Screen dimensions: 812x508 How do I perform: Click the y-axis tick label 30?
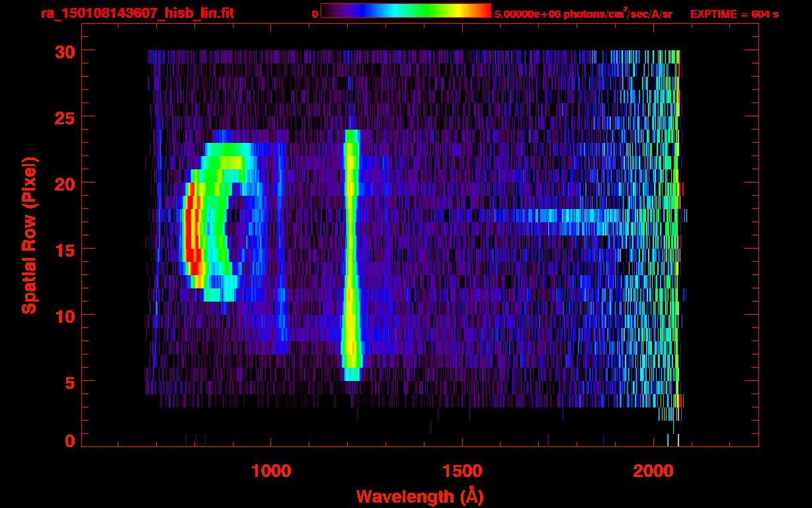63,51
